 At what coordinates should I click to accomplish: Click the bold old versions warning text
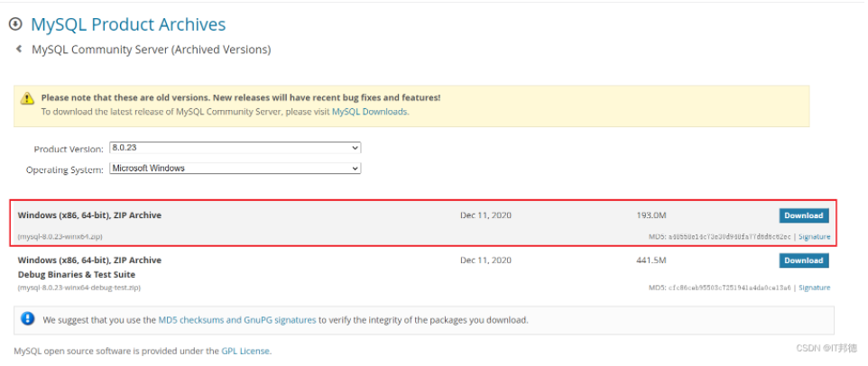(241, 98)
